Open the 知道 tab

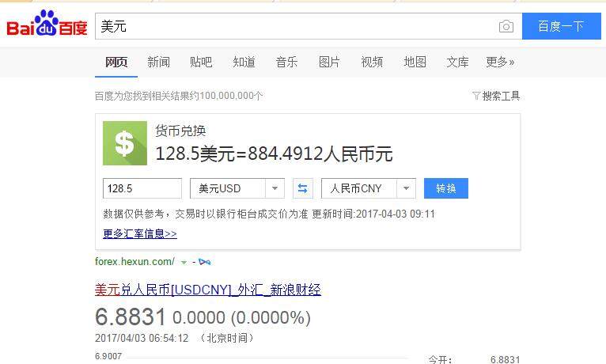[x=244, y=62]
